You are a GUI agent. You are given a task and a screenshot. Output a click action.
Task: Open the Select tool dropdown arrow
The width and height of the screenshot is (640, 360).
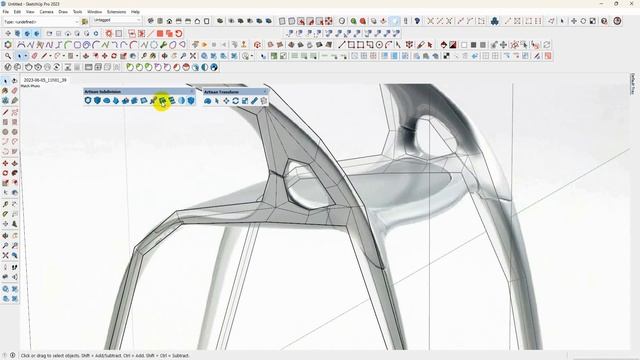pyautogui.click(x=26, y=56)
